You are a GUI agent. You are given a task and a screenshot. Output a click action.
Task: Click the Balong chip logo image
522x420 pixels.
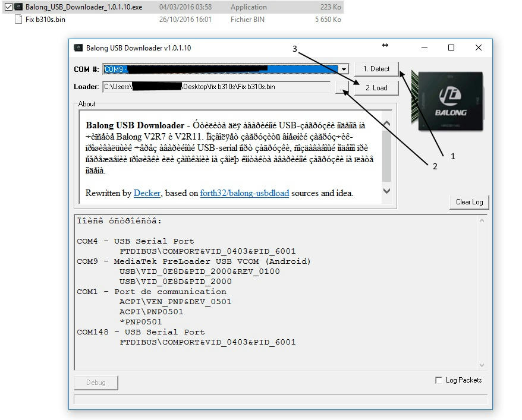click(448, 100)
